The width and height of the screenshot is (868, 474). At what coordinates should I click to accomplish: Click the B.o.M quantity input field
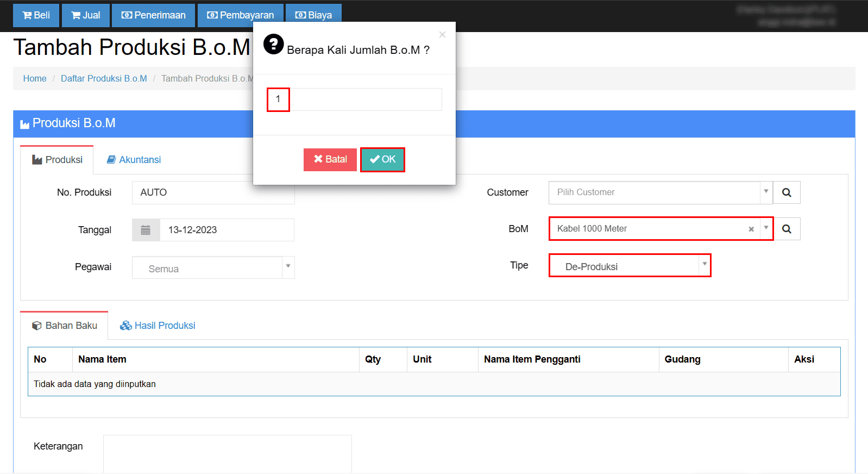tap(354, 99)
